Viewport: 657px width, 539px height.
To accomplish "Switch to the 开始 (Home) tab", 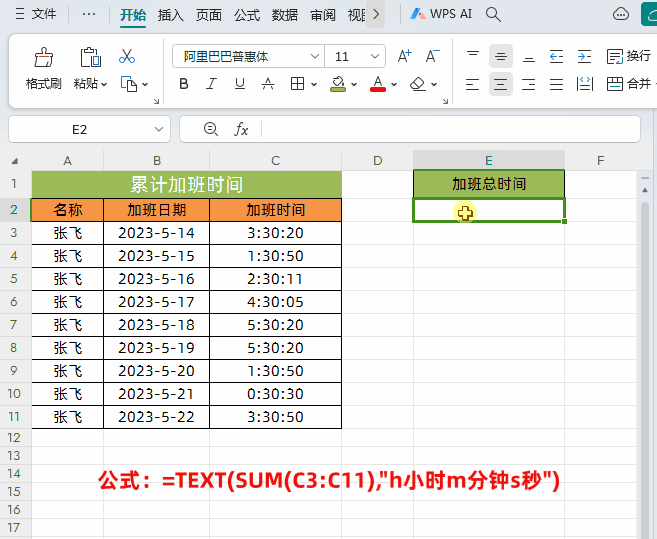I will coord(133,15).
